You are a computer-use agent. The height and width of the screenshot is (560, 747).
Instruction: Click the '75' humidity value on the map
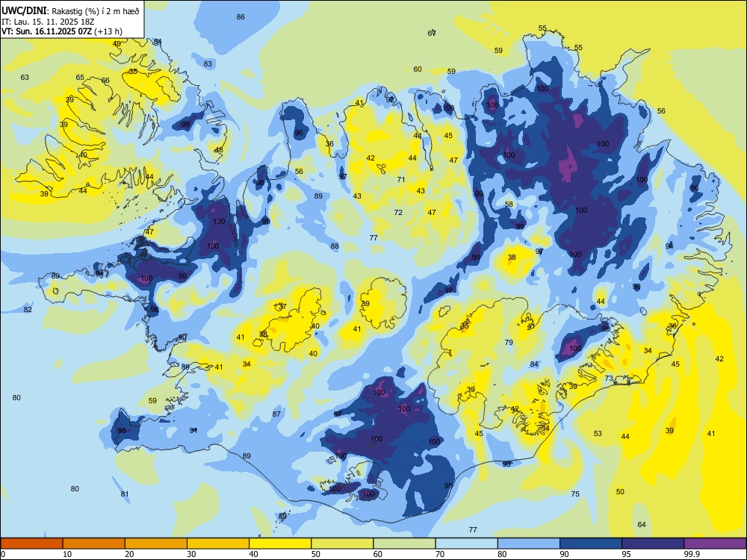[x=575, y=494]
